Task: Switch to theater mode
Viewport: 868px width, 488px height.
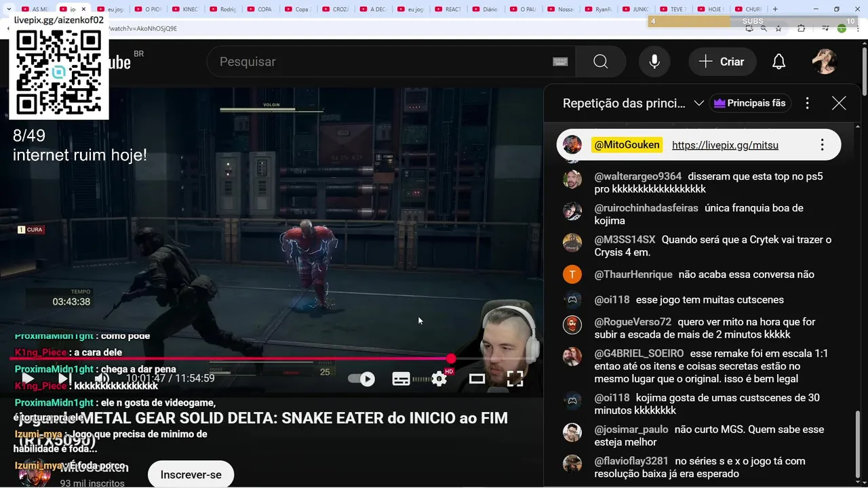Action: [x=477, y=379]
